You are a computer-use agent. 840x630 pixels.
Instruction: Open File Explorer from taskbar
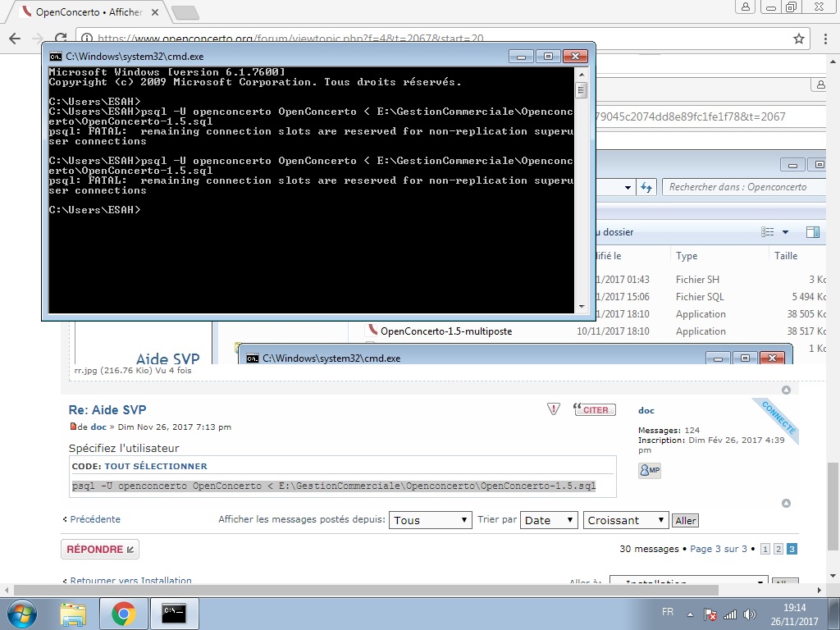(73, 614)
